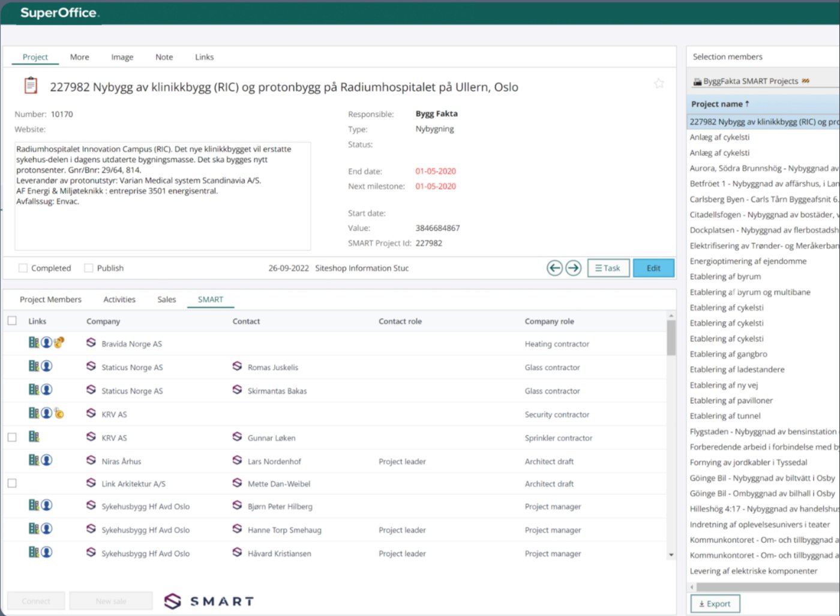The height and width of the screenshot is (616, 840).
Task: Click the SMART logo beside KRV AS
Action: tap(90, 413)
